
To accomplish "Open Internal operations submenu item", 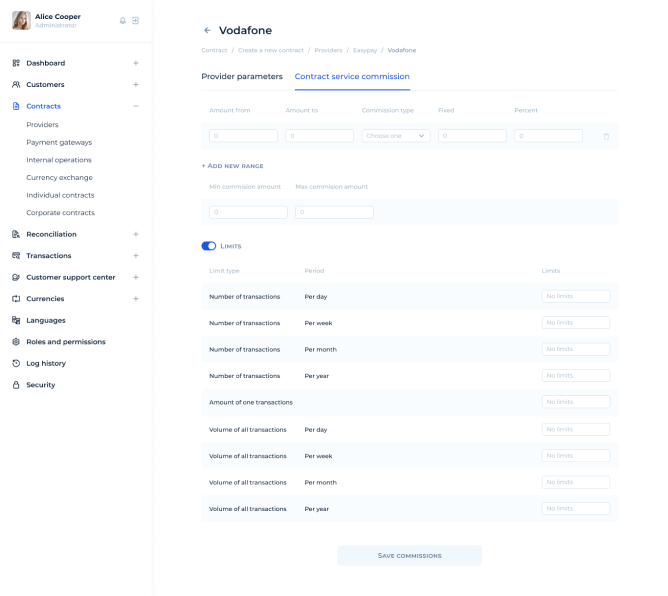I will tap(59, 160).
